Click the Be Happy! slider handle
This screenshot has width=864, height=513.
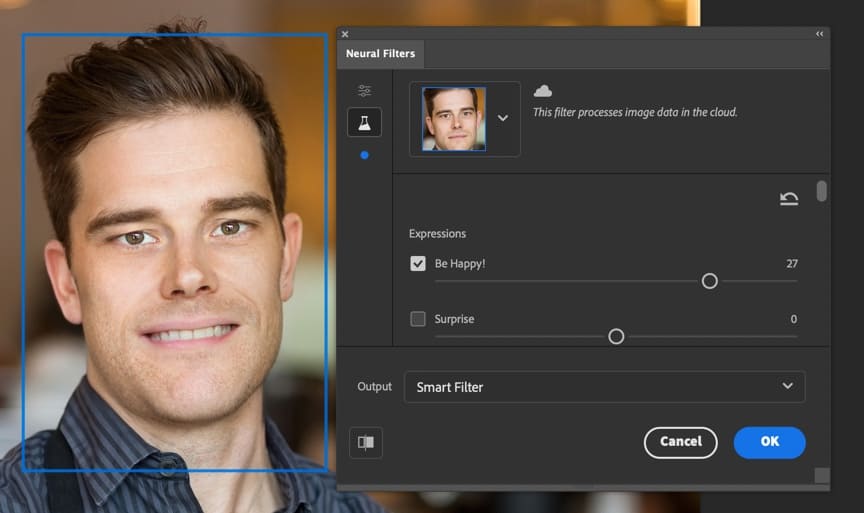click(710, 281)
